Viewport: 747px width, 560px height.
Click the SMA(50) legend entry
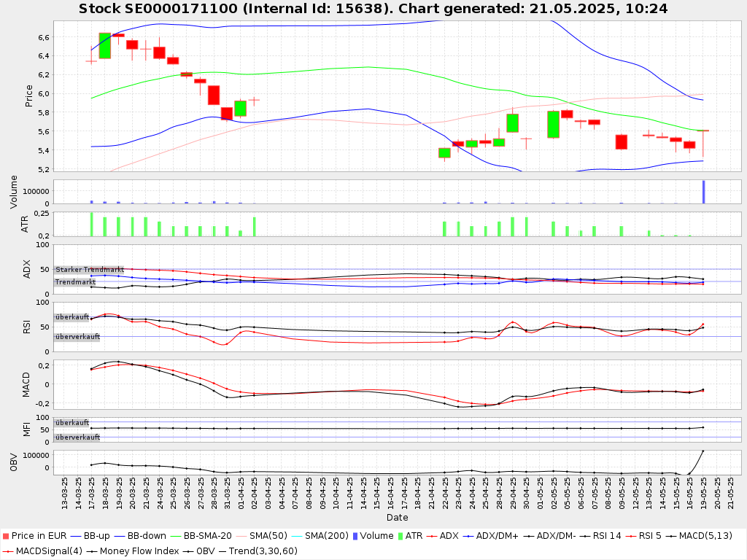pyautogui.click(x=261, y=536)
